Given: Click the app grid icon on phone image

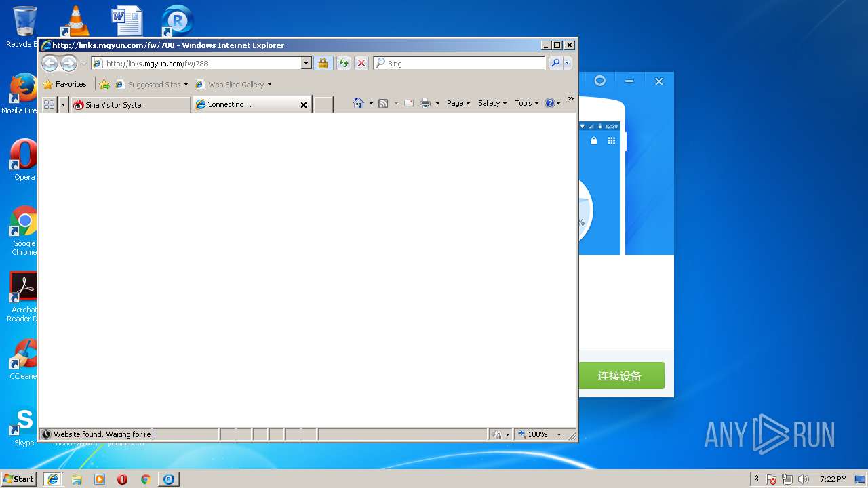Looking at the screenshot, I should click(x=612, y=141).
